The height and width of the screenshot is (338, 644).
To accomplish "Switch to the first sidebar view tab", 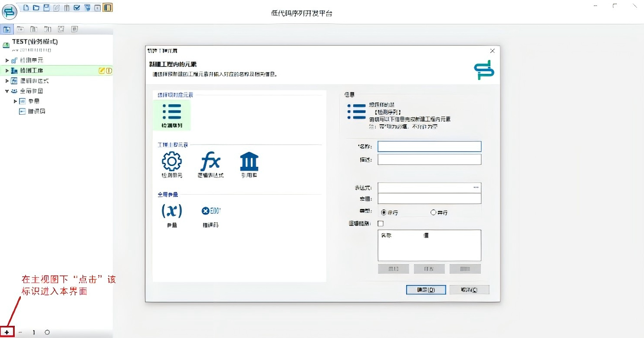I will click(x=7, y=30).
